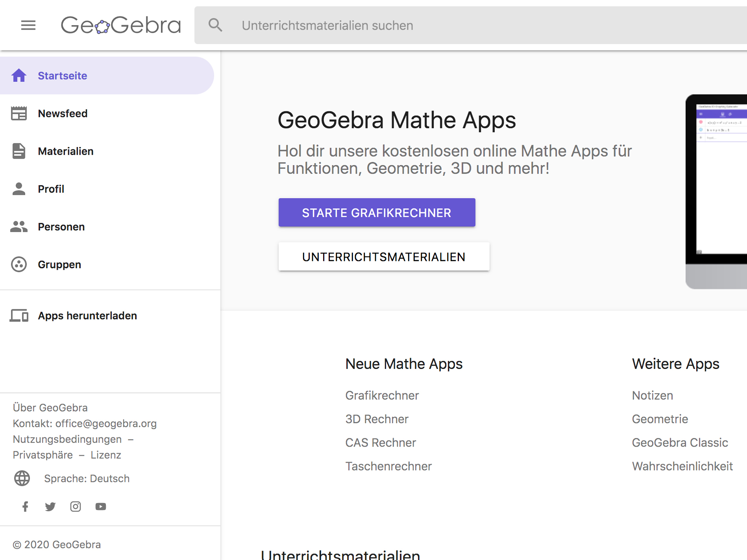The width and height of the screenshot is (747, 560).
Task: Click the Newsfeed icon
Action: pyautogui.click(x=19, y=113)
